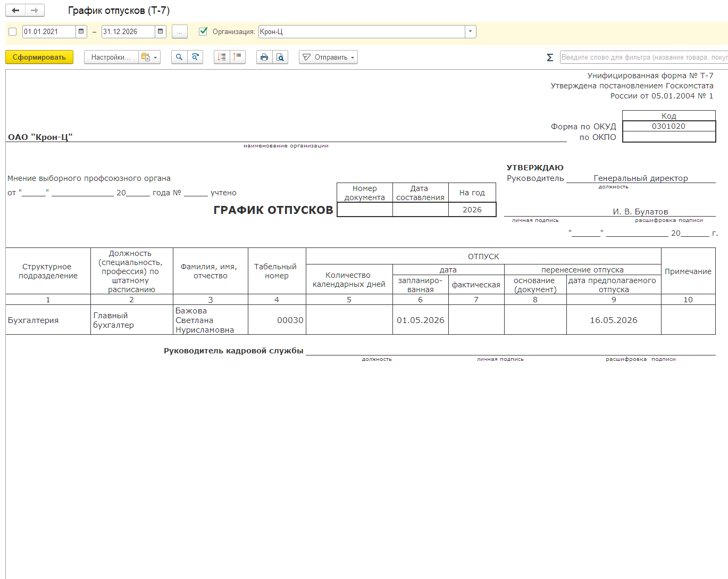Click the Количество календарных дней header

[349, 279]
